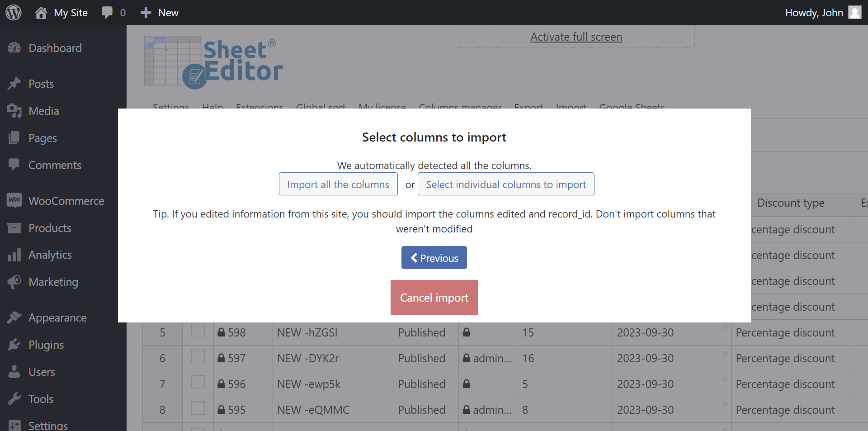Open Marketing via the megaphone icon
Screen dimensions: 868x431
15,282
